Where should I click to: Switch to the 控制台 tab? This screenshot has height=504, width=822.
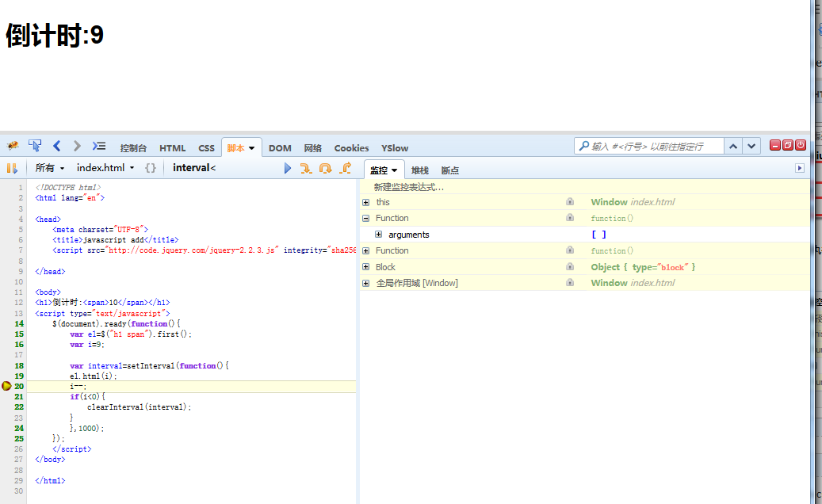click(x=133, y=148)
